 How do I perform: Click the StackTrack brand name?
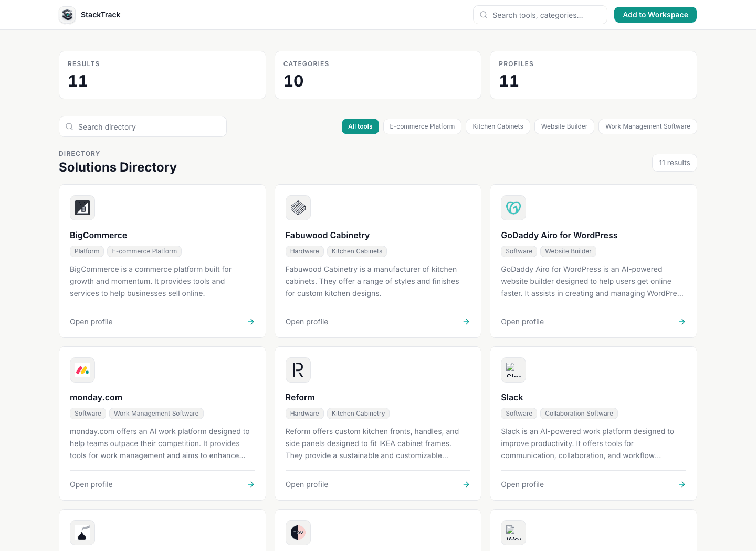[x=101, y=15]
